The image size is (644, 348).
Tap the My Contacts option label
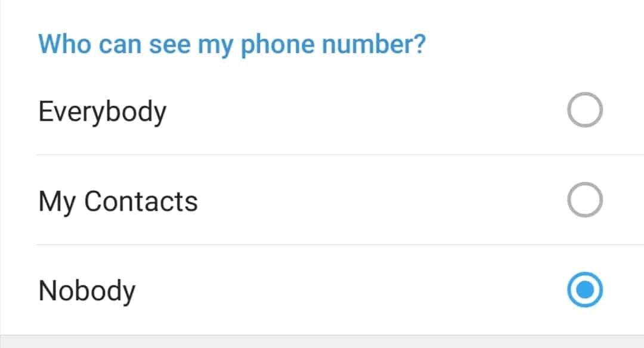[117, 201]
